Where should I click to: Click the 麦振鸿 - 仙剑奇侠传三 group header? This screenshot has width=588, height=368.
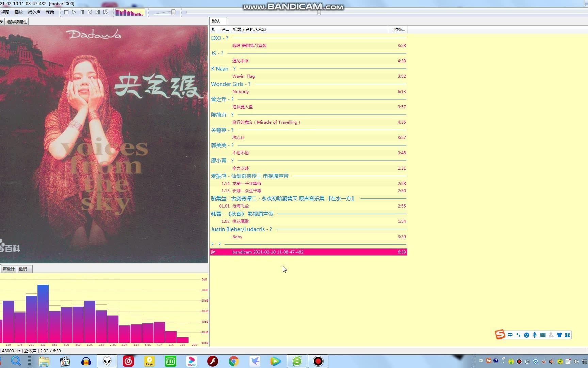coord(308,176)
